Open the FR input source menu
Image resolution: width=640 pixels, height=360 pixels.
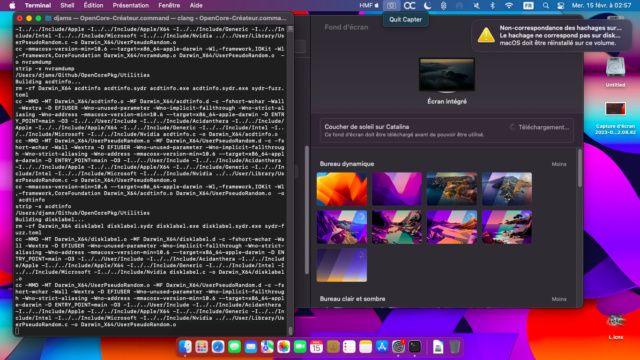(x=528, y=5)
